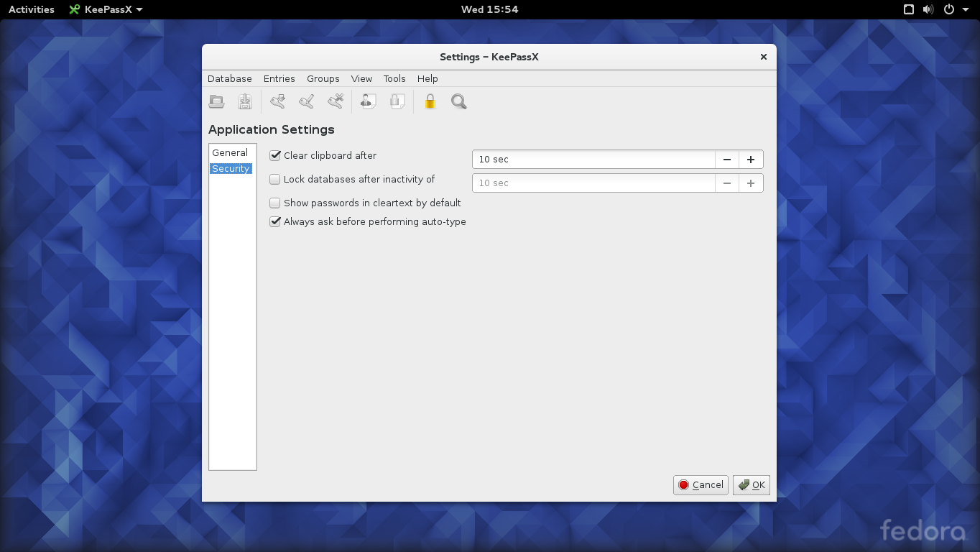Open the View menu

point(361,78)
